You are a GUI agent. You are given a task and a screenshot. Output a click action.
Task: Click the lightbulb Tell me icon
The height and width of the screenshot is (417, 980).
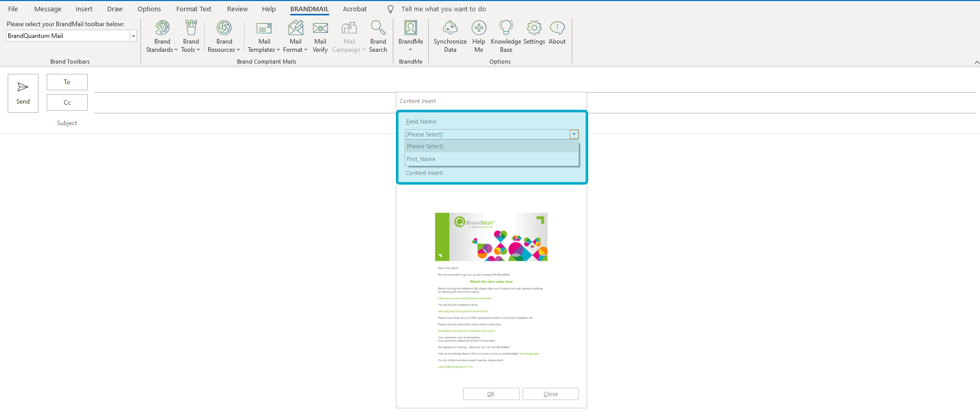[x=390, y=9]
